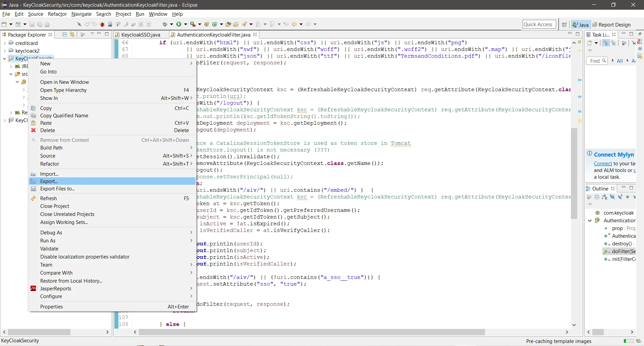Switch to the Report Design perspective
Image resolution: width=644 pixels, height=346 pixels.
[611, 24]
